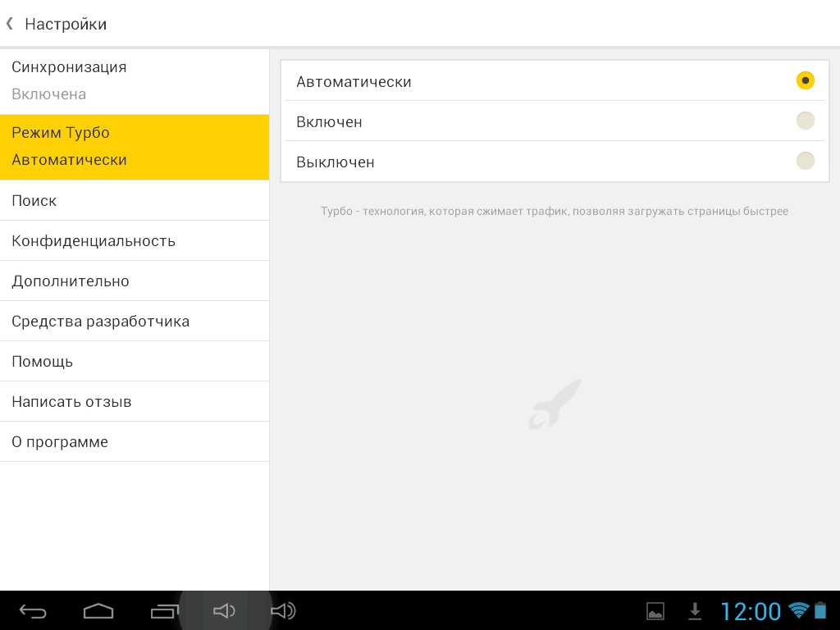The image size is (840, 630).
Task: Open the Поиск settings section
Action: pos(135,200)
